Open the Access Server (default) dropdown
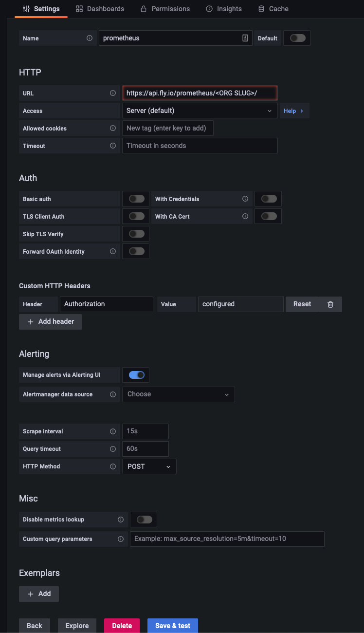The image size is (364, 633). 200,111
